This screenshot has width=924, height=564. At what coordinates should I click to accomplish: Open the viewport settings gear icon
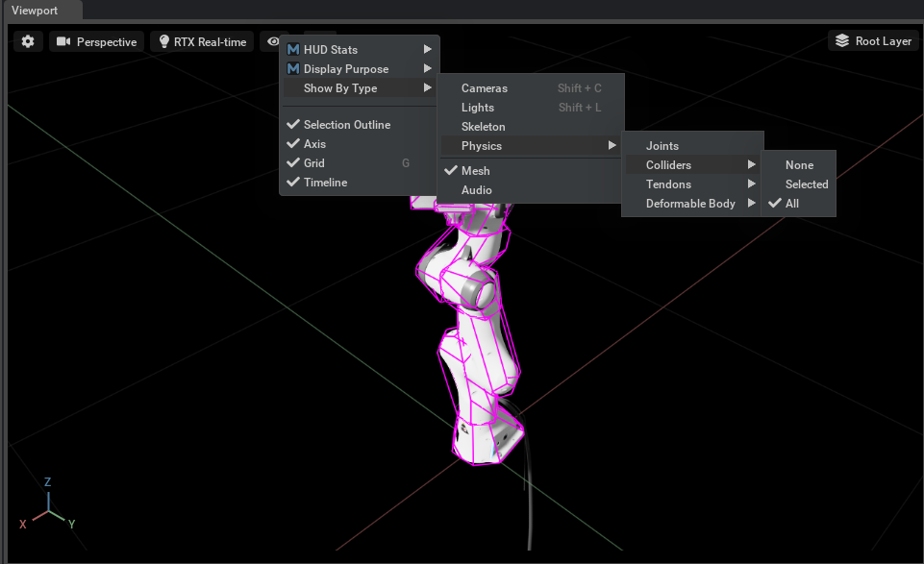(28, 41)
